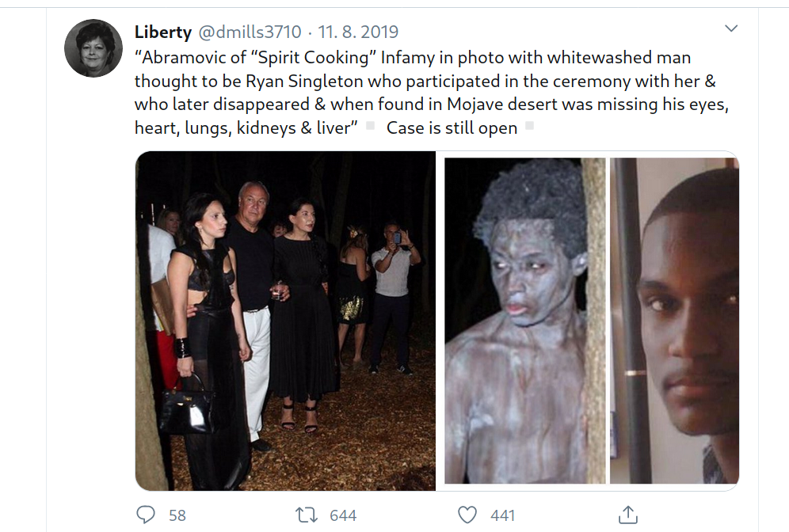Viewport: 789px width, 532px height.
Task: Open Liberty's round profile avatar
Action: (93, 48)
